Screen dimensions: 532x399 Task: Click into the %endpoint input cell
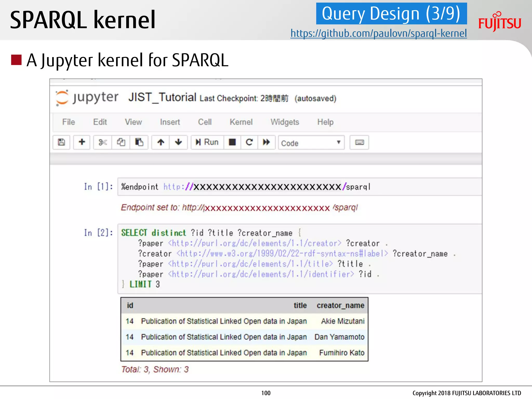point(300,187)
